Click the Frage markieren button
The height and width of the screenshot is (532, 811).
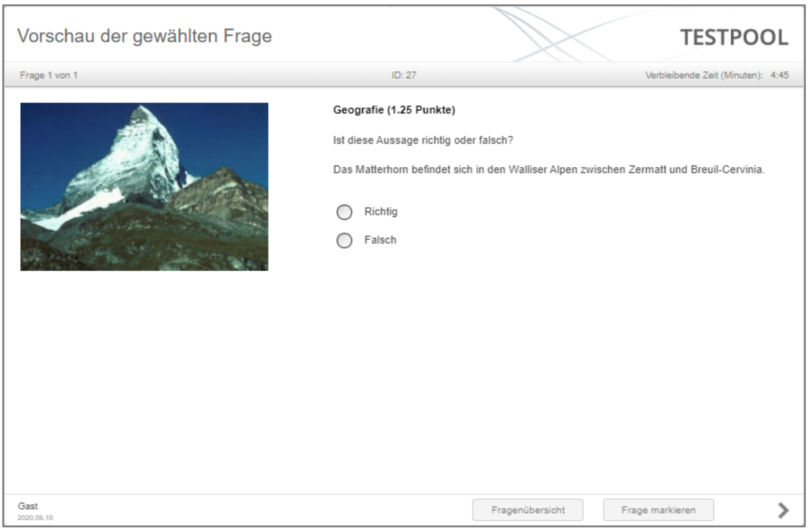[x=658, y=510]
